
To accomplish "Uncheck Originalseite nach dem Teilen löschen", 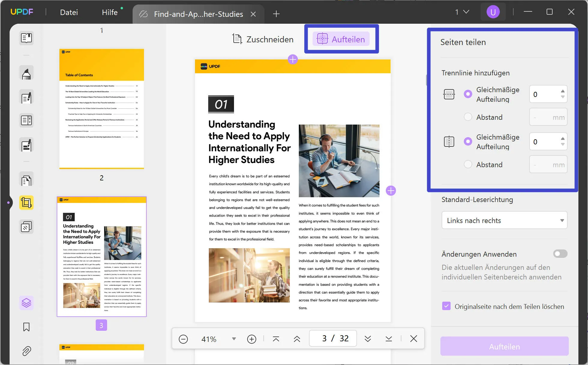I will point(446,306).
